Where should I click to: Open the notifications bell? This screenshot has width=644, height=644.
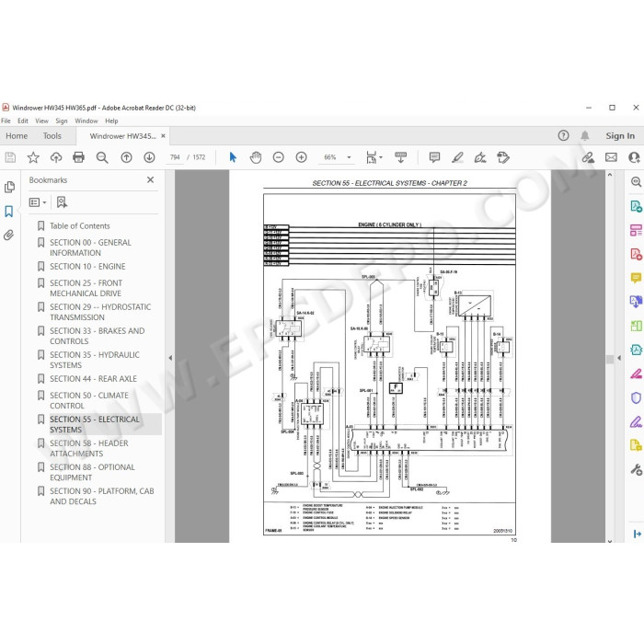(585, 135)
